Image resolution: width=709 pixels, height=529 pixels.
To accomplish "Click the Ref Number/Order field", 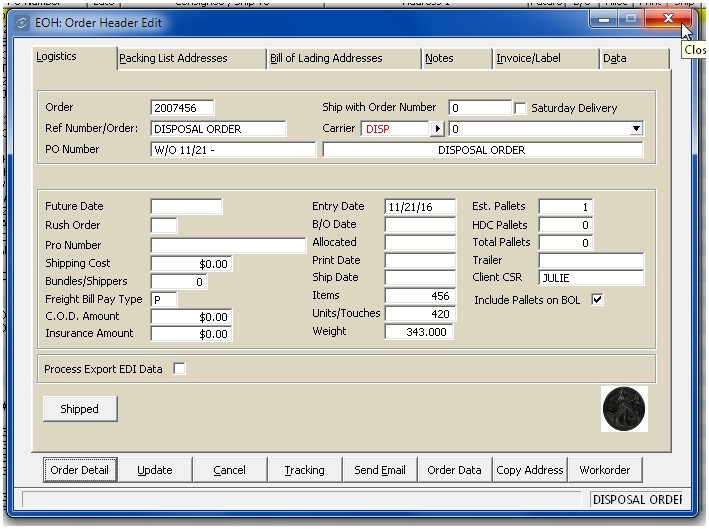I will 218,129.
